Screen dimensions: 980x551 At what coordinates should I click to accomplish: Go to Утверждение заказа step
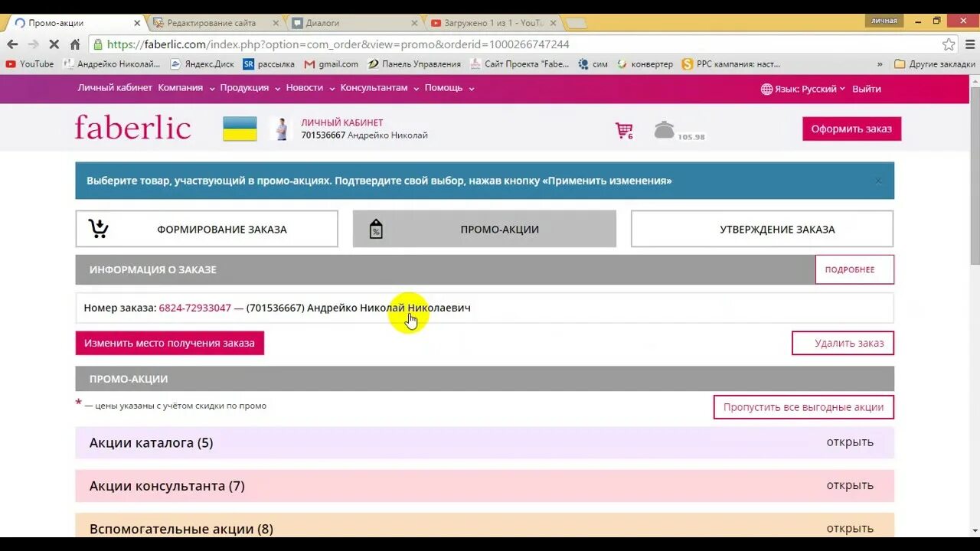click(762, 229)
